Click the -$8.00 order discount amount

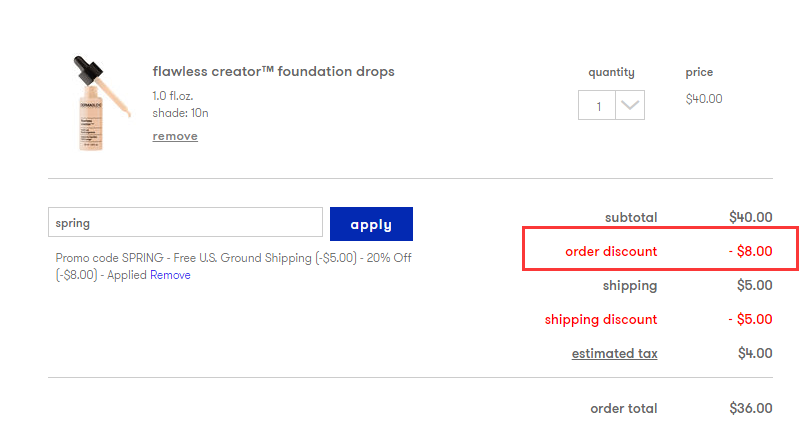(x=750, y=252)
